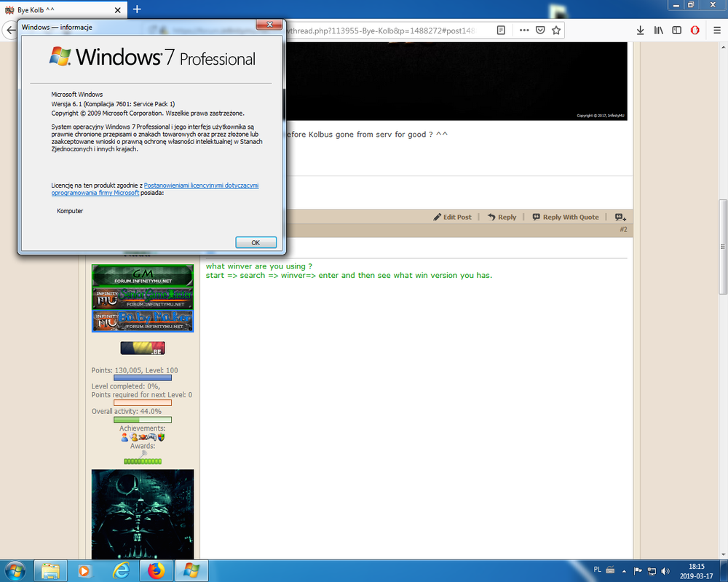Viewport: 728px width, 582px height.
Task: Click the shield achievement icon
Action: point(161,437)
